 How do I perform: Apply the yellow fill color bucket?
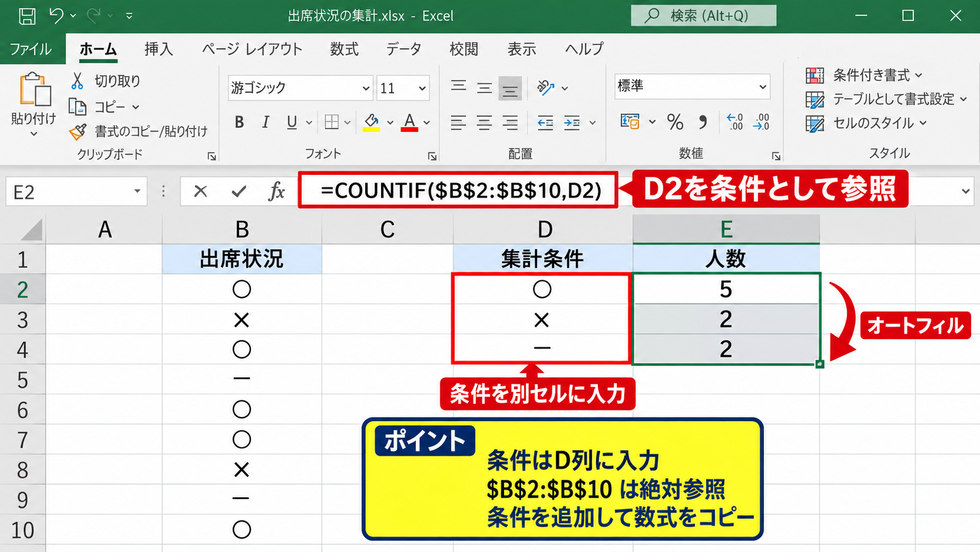click(x=371, y=122)
